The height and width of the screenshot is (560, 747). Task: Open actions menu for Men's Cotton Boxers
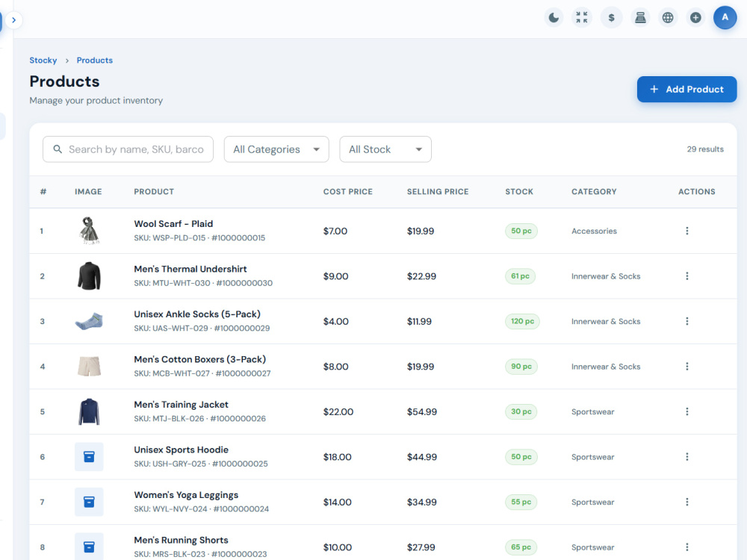[x=687, y=367]
